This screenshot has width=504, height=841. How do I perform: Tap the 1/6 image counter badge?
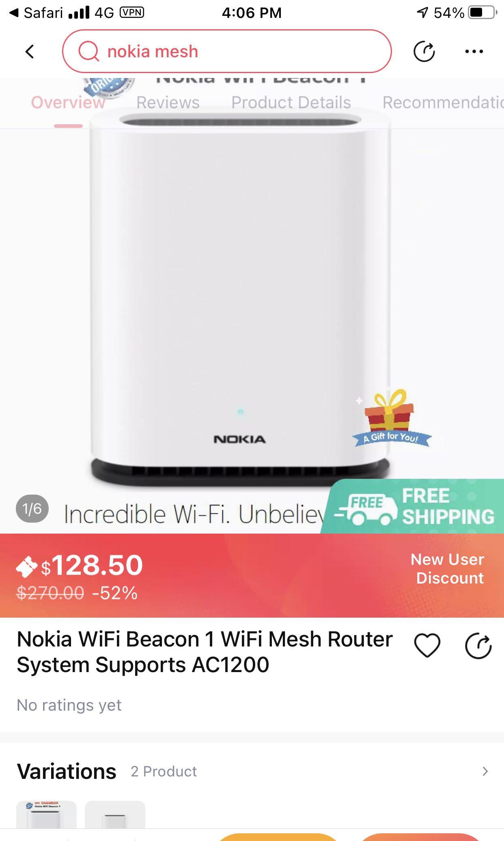[32, 508]
